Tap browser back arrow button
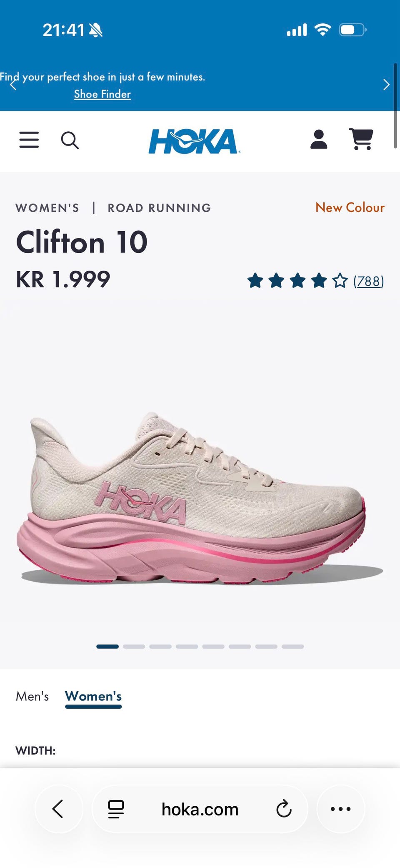Image resolution: width=400 pixels, height=868 pixels. (x=58, y=809)
